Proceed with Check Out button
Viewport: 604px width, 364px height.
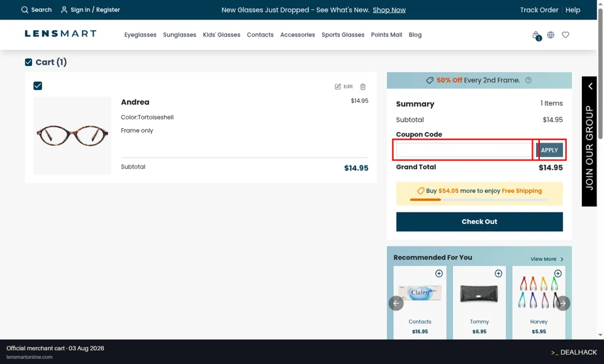tap(479, 222)
